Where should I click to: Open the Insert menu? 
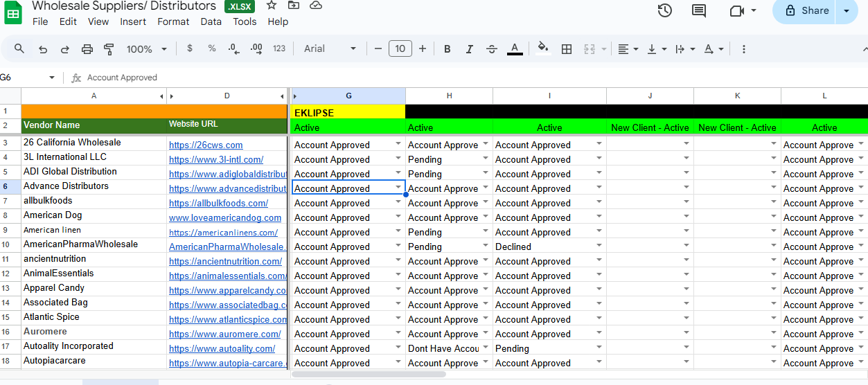[x=133, y=21]
